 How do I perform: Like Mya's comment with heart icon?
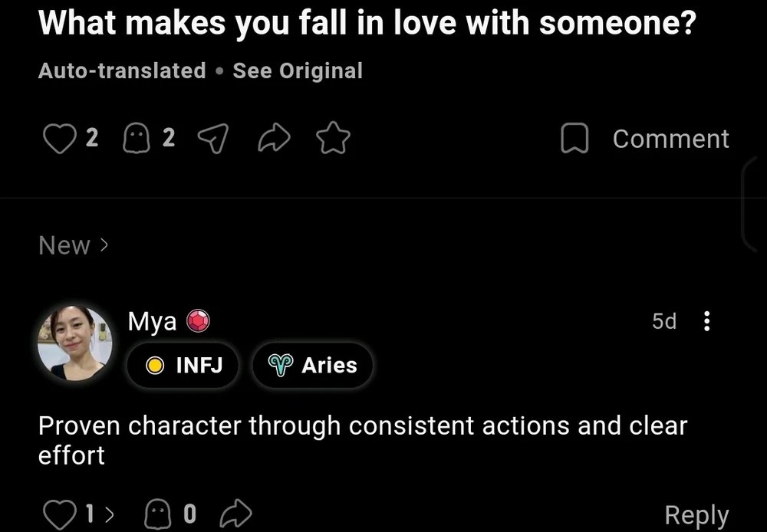coord(59,514)
